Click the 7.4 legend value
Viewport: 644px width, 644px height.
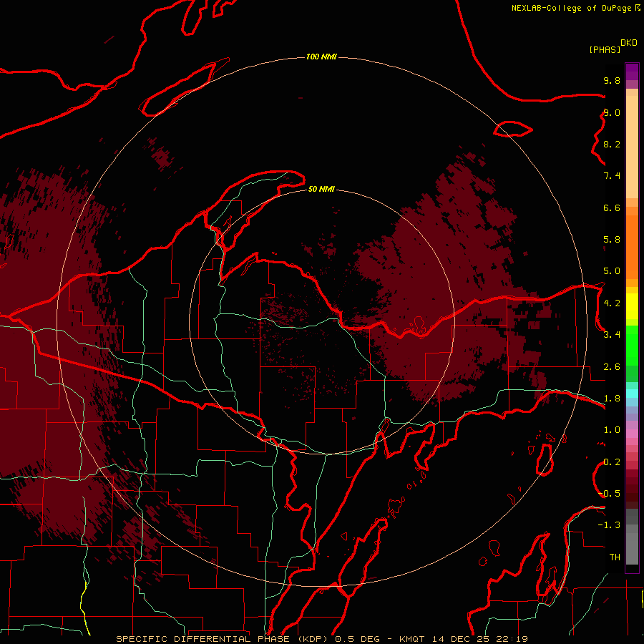pyautogui.click(x=612, y=176)
